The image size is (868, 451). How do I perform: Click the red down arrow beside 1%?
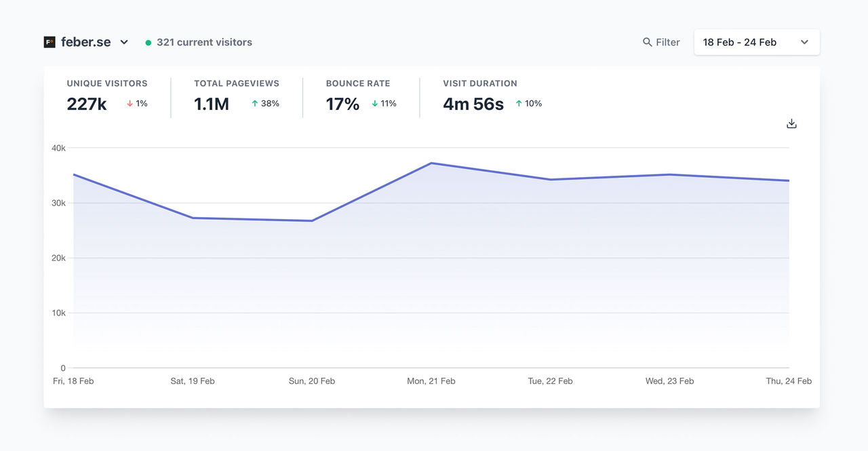(128, 104)
